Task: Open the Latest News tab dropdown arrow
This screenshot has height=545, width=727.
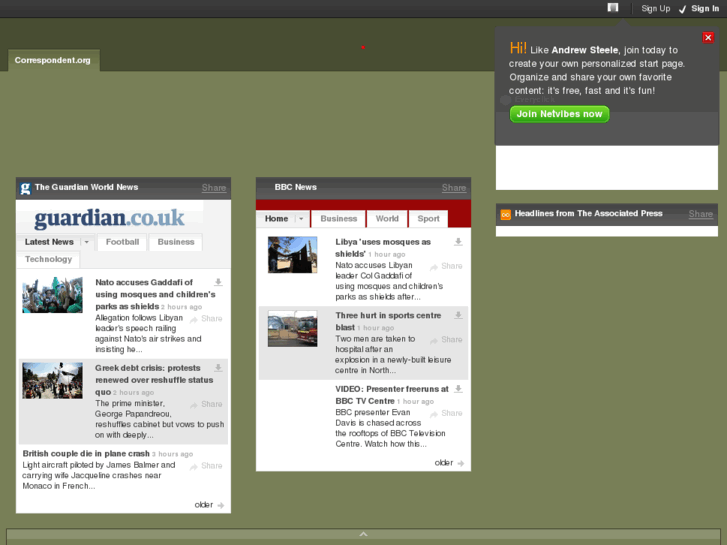Action: tap(86, 242)
